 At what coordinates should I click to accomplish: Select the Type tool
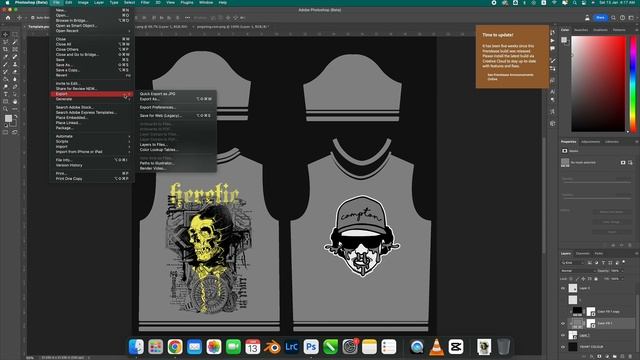(5, 94)
